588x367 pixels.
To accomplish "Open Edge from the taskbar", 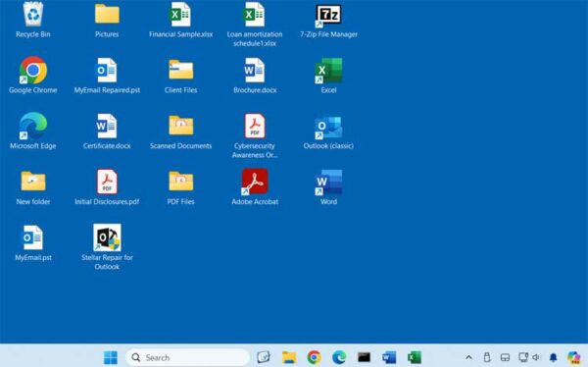I will tap(339, 357).
